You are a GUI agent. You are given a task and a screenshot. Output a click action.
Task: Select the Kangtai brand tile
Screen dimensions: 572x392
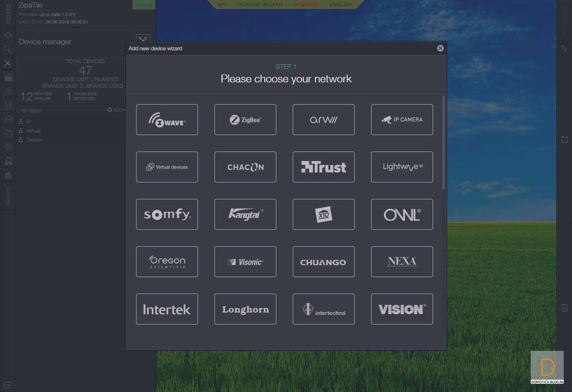(x=245, y=214)
